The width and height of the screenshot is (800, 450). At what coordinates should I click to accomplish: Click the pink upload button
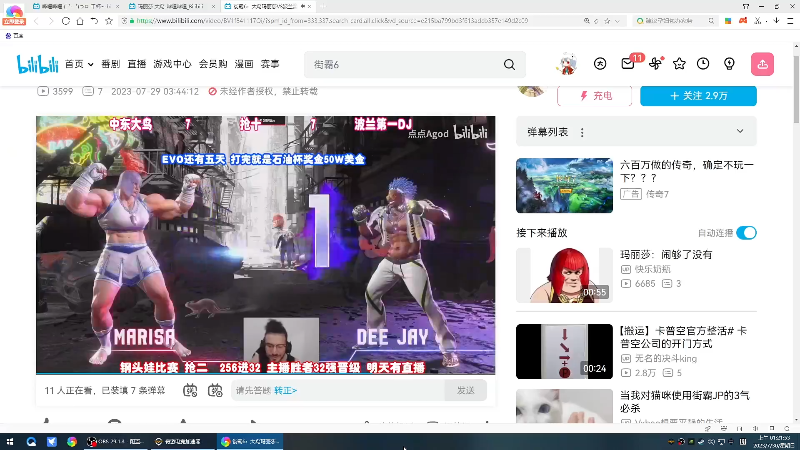point(762,64)
